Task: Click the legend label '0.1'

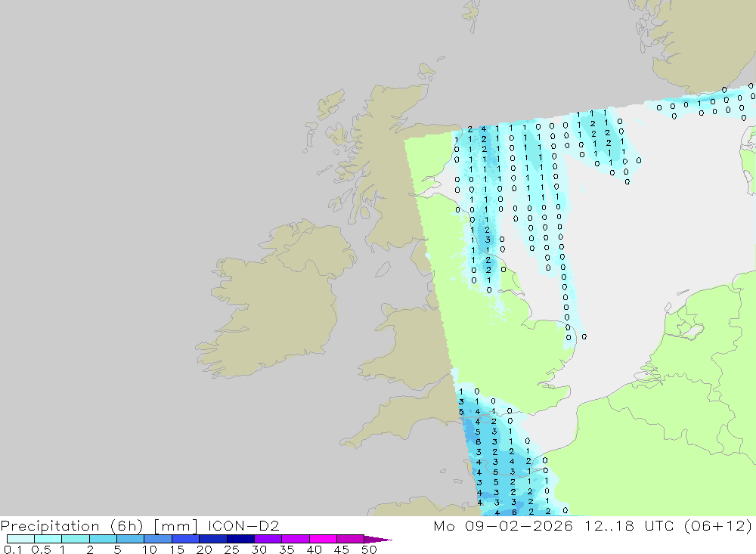Action: pyautogui.click(x=13, y=549)
